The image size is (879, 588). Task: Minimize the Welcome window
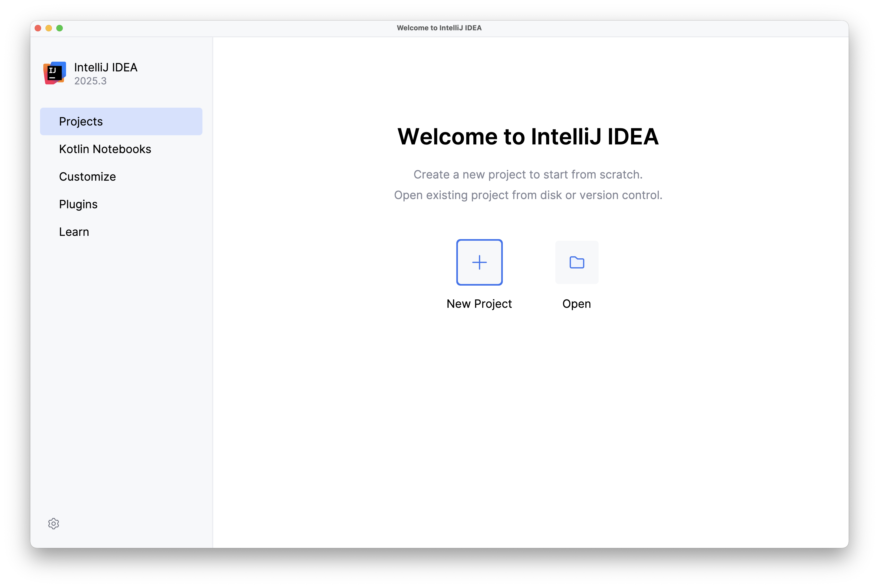(x=49, y=28)
